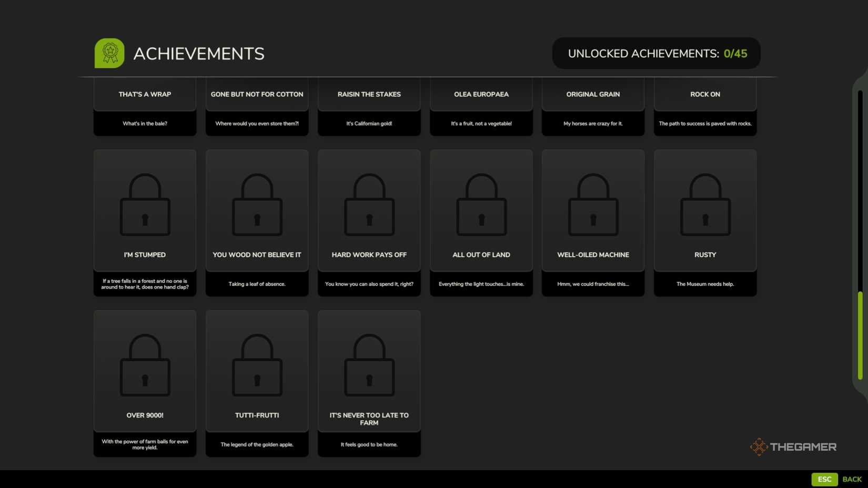Click the lock icon on You Wood Not Believe It
868x488 pixels.
click(257, 205)
